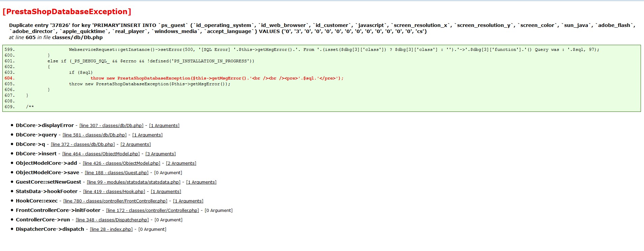Image resolution: width=644 pixels, height=251 pixels.
Task: Open the 'line 307 - classes/db/Db.php' link
Action: tap(111, 125)
